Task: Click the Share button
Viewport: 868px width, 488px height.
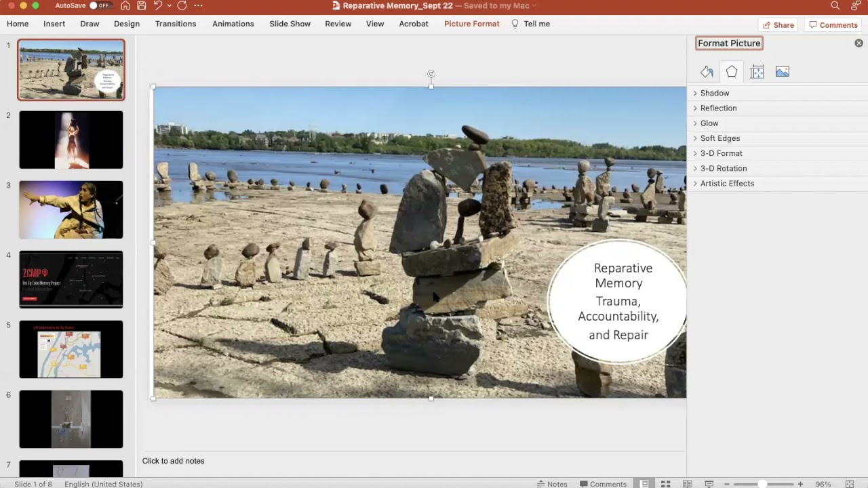Action: 778,25
